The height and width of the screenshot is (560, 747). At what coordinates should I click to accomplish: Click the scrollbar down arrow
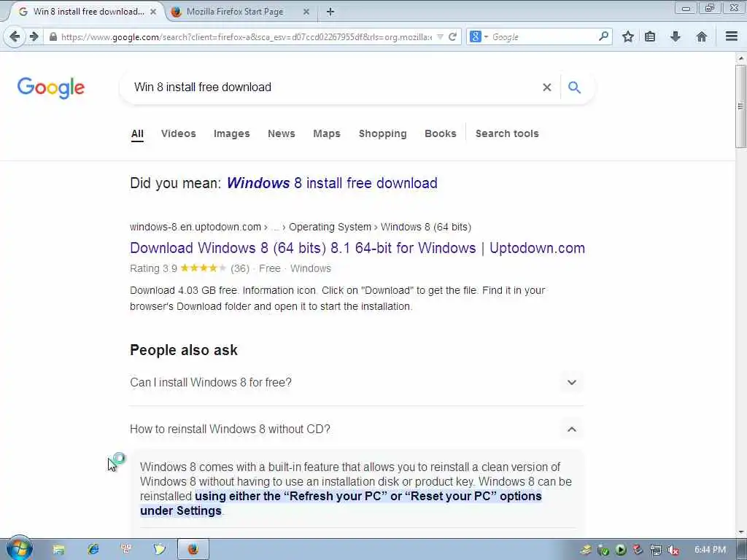(741, 532)
